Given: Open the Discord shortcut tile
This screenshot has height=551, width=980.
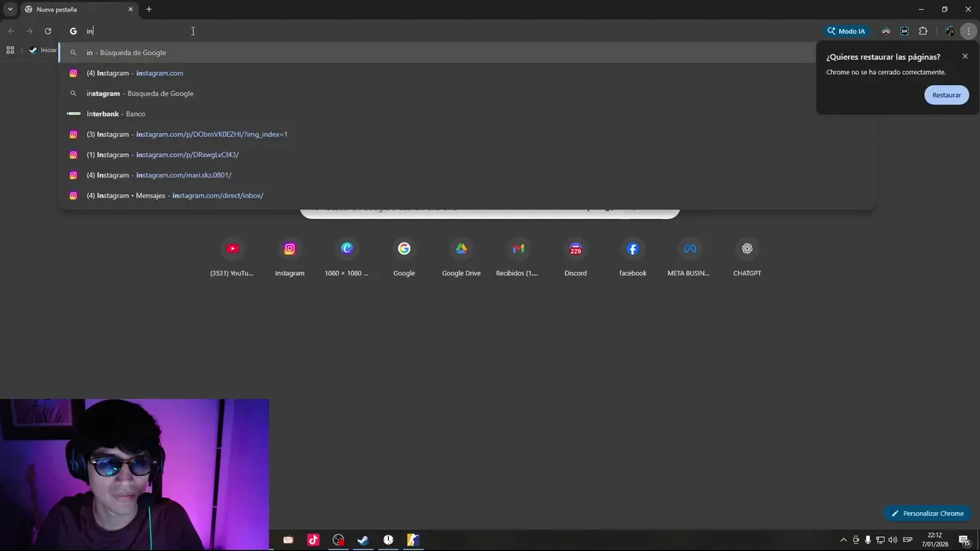Looking at the screenshot, I should [x=575, y=258].
